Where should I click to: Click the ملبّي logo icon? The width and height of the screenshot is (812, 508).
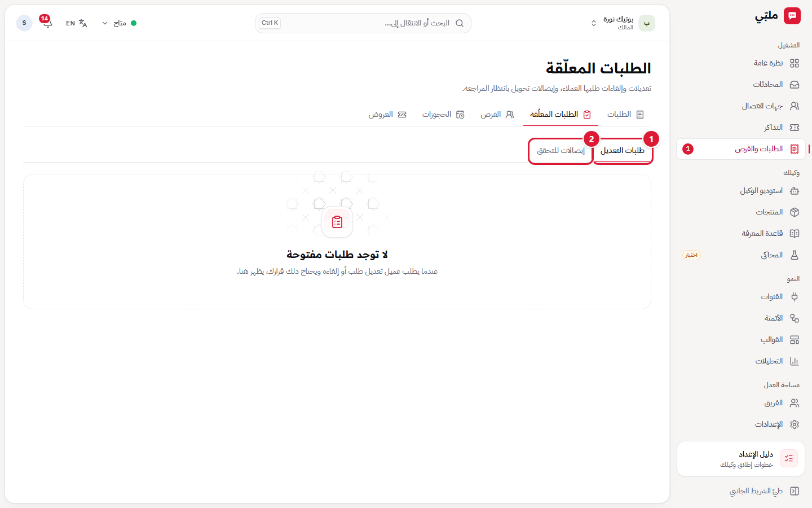coord(792,16)
